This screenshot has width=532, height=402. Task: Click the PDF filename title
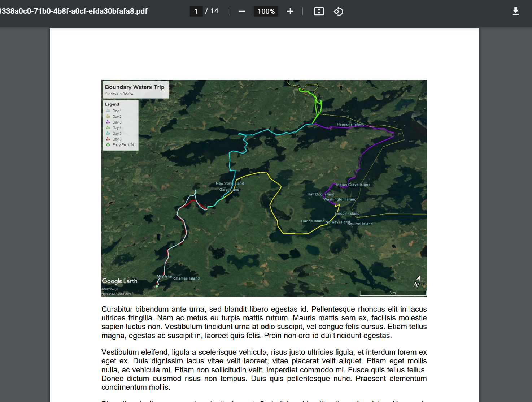74,11
